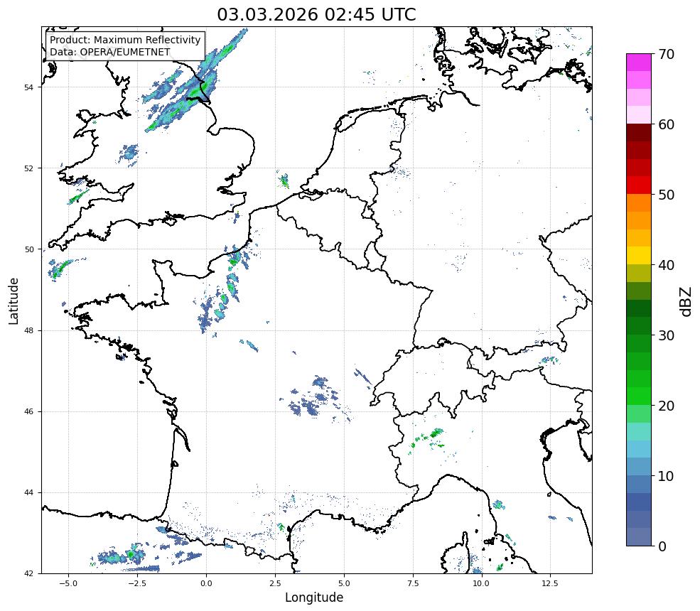Click the colorbar tick label 20

[666, 406]
